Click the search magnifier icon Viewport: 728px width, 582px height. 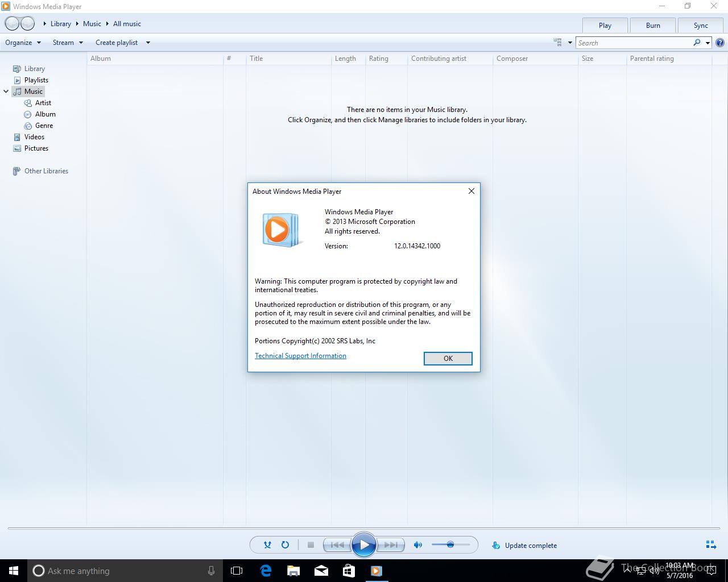click(697, 43)
